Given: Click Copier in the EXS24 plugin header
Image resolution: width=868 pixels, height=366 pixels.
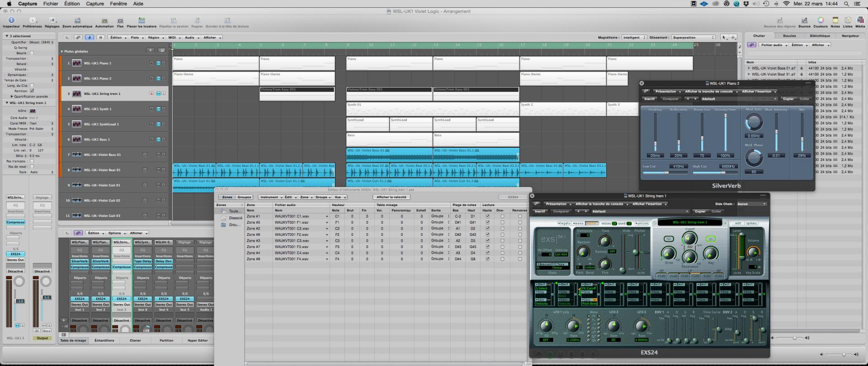Looking at the screenshot, I should coord(700,211).
